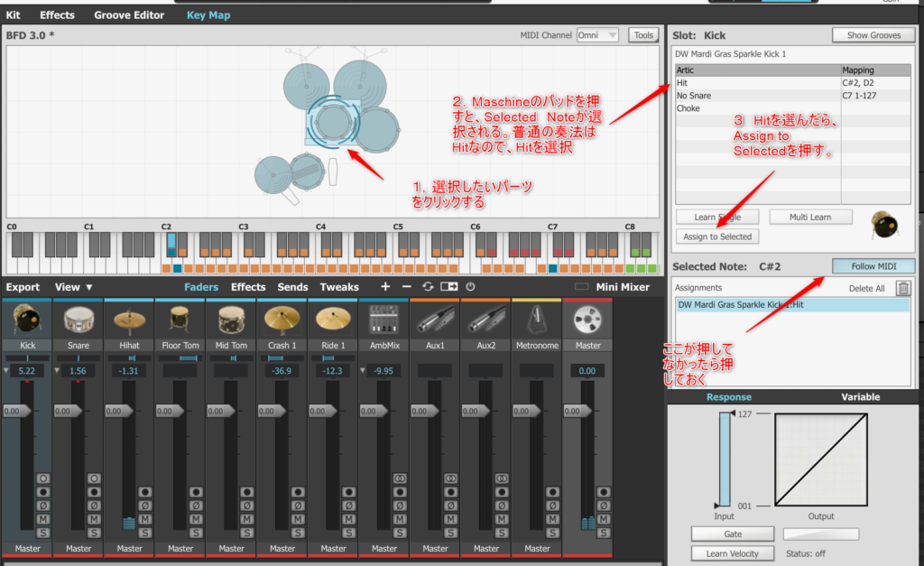Select the AmbMix mixer channel icon
This screenshot has height=566, width=924.
click(384, 319)
